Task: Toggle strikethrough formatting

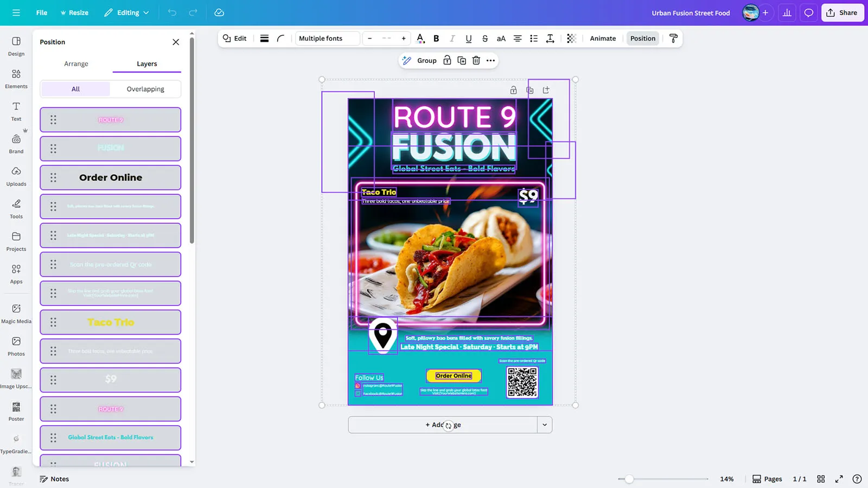Action: [x=485, y=38]
